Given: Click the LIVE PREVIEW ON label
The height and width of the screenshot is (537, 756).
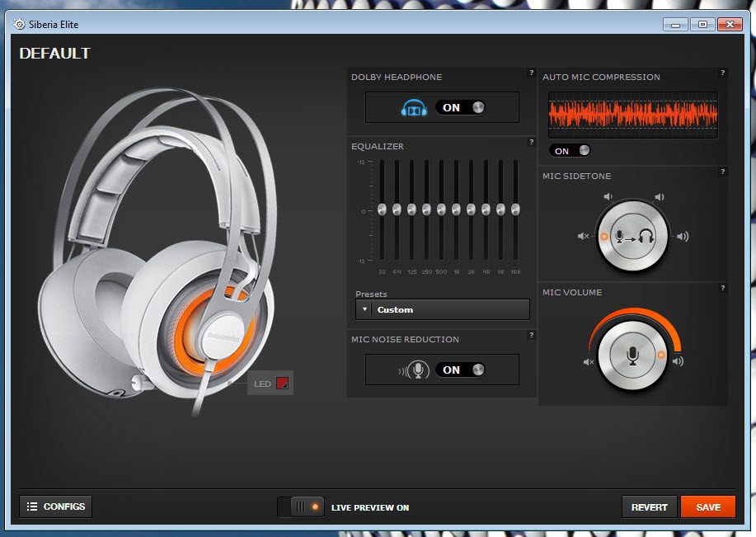Looking at the screenshot, I should click(370, 507).
